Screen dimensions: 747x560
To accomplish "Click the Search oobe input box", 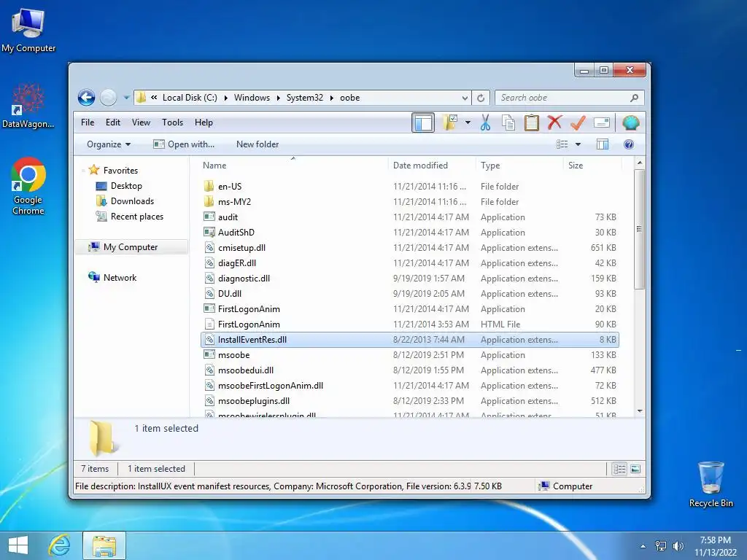I will [569, 98].
